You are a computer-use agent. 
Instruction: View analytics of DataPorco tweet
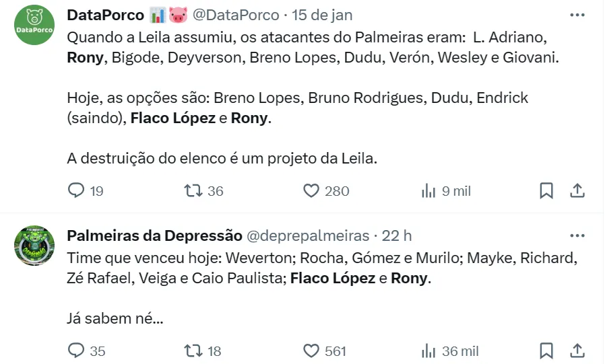click(428, 191)
